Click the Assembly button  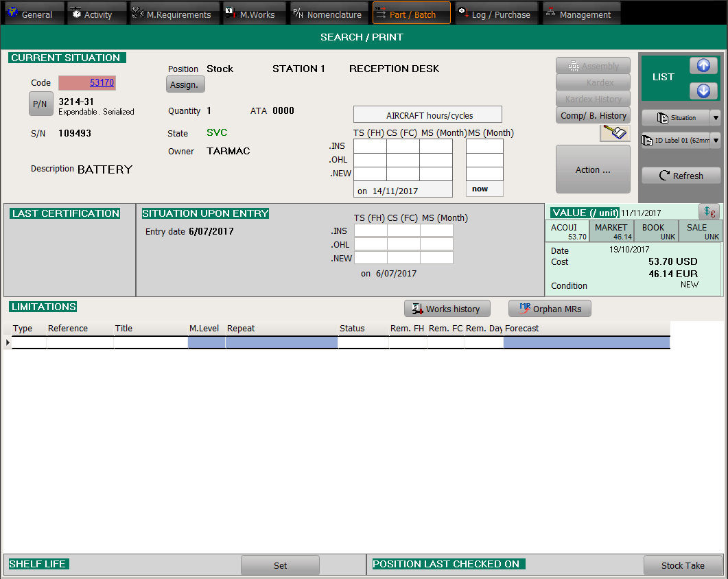coord(593,66)
